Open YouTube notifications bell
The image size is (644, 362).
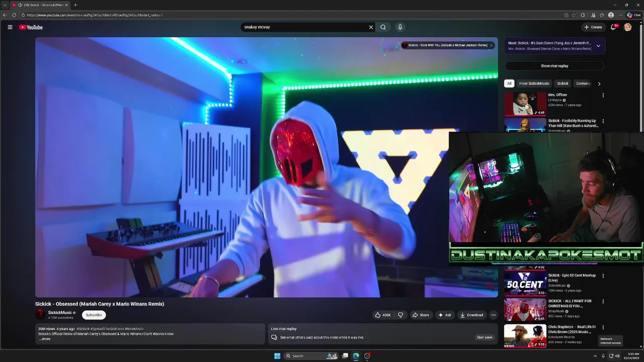(613, 27)
